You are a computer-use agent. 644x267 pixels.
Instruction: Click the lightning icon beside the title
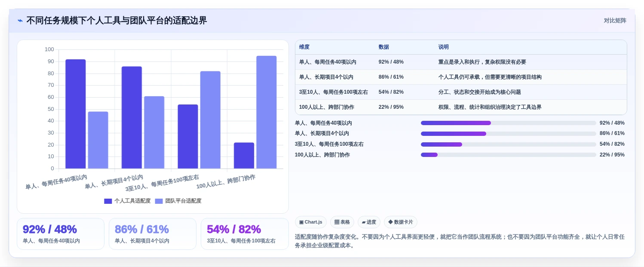[x=20, y=21]
